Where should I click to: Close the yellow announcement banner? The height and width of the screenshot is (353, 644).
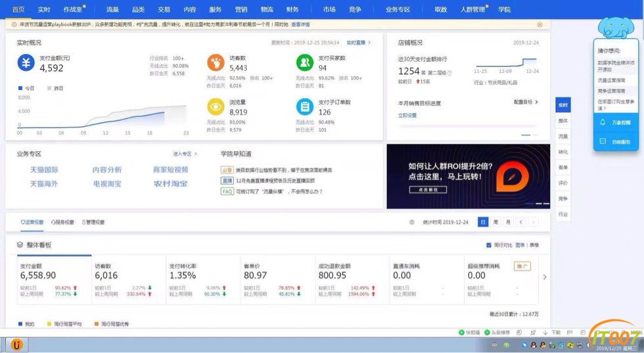click(x=540, y=25)
